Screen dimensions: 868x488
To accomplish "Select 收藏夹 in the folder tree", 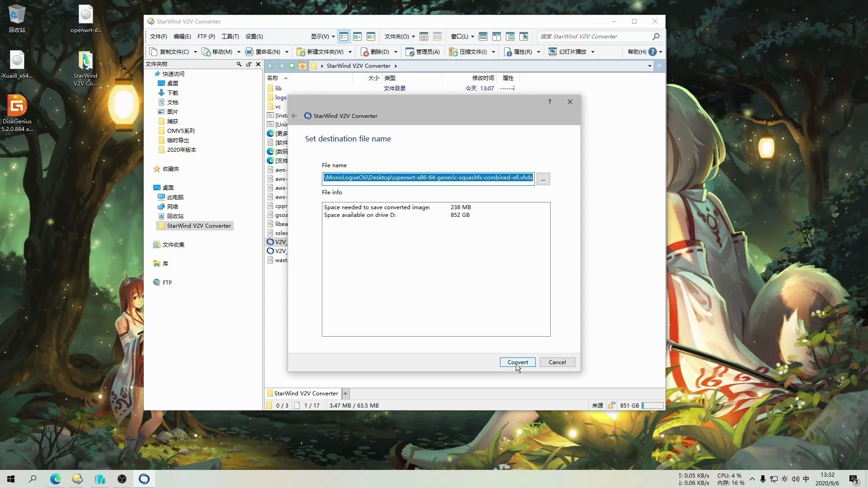I will [171, 169].
